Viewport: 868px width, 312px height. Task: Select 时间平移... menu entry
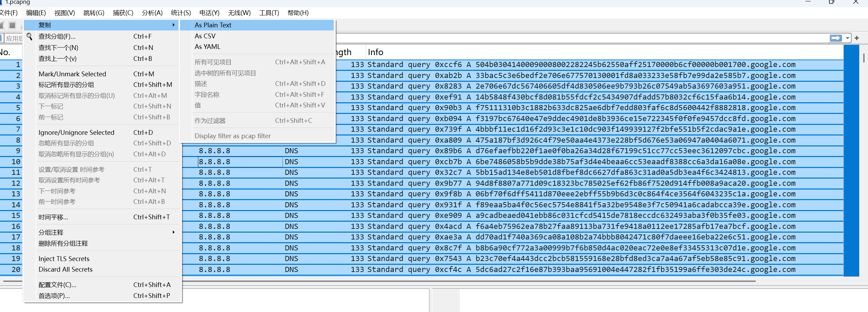pyautogui.click(x=101, y=217)
